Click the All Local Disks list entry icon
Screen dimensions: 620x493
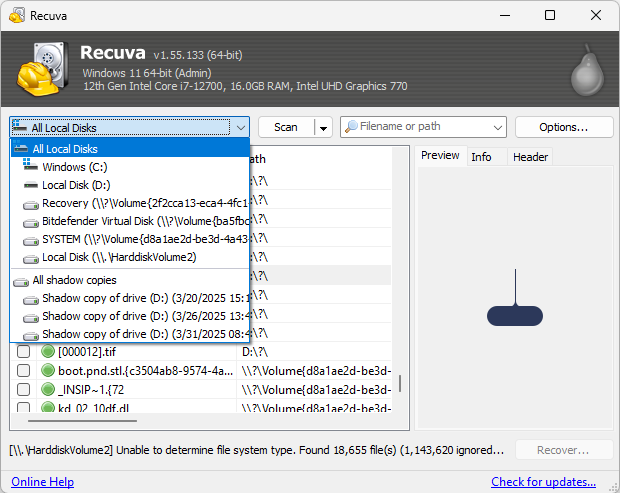(x=21, y=147)
